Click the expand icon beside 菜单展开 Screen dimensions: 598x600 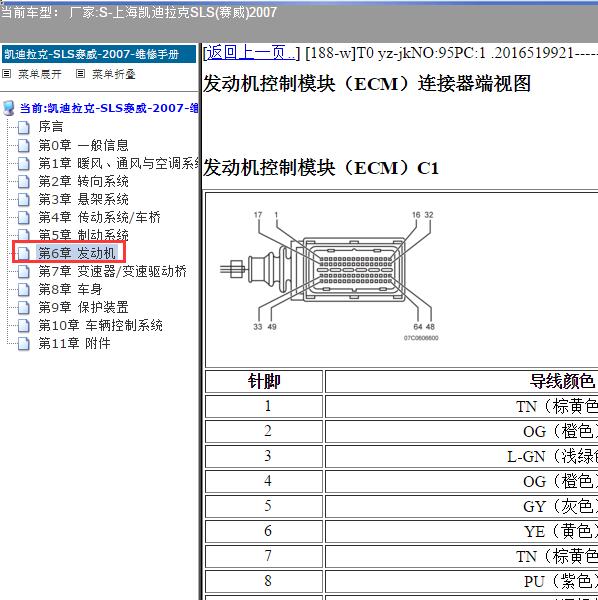(7, 73)
